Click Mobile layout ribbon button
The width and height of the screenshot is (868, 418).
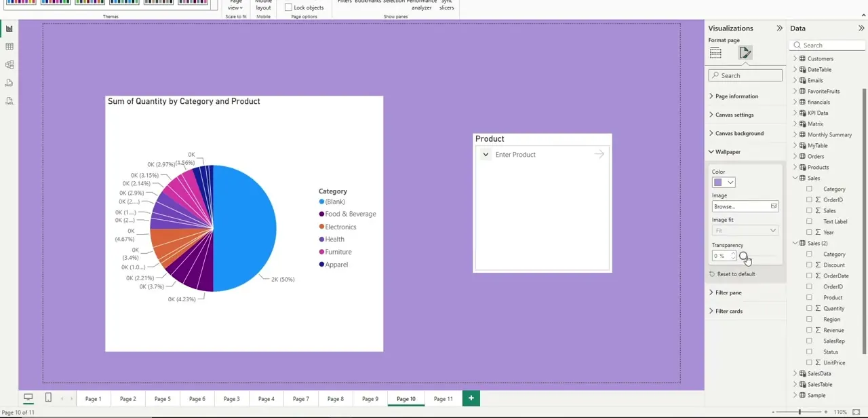pyautogui.click(x=263, y=5)
